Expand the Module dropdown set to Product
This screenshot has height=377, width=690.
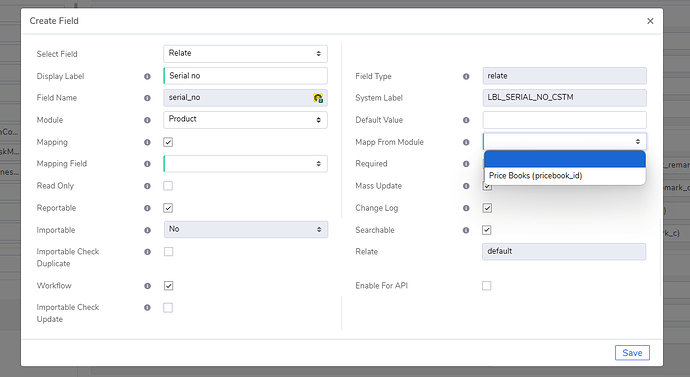(x=245, y=120)
